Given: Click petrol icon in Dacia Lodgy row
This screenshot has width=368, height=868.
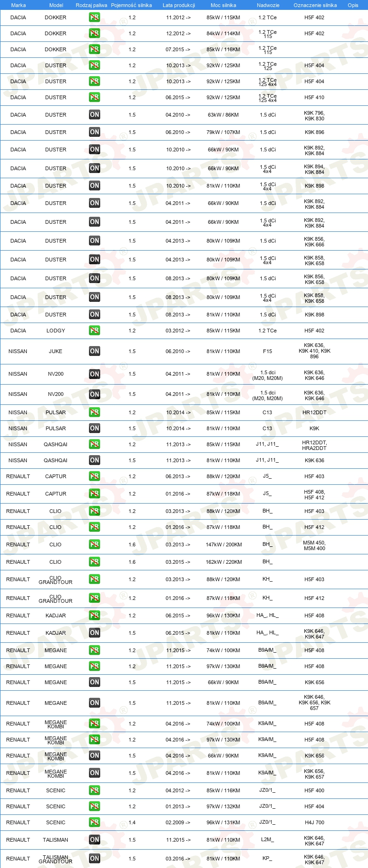Looking at the screenshot, I should tap(94, 331).
